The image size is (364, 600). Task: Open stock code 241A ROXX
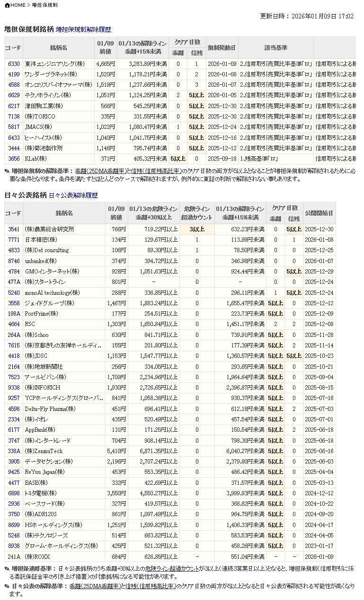tap(14, 557)
